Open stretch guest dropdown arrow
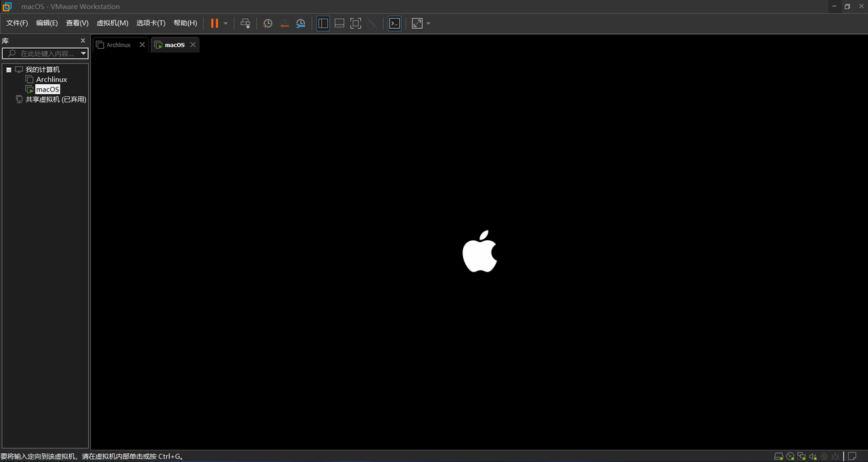Screen dimensions: 868x462 pos(428,24)
